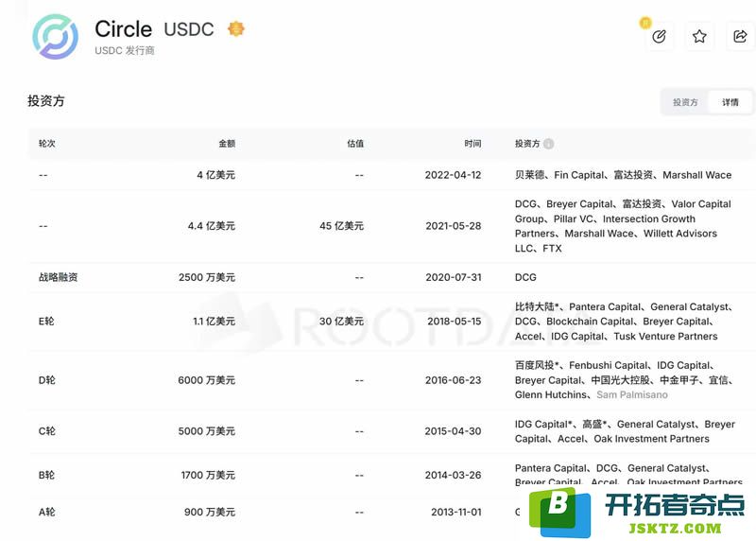Open the Fin Capital investor link
Image resolution: width=756 pixels, height=541 pixels.
[579, 175]
